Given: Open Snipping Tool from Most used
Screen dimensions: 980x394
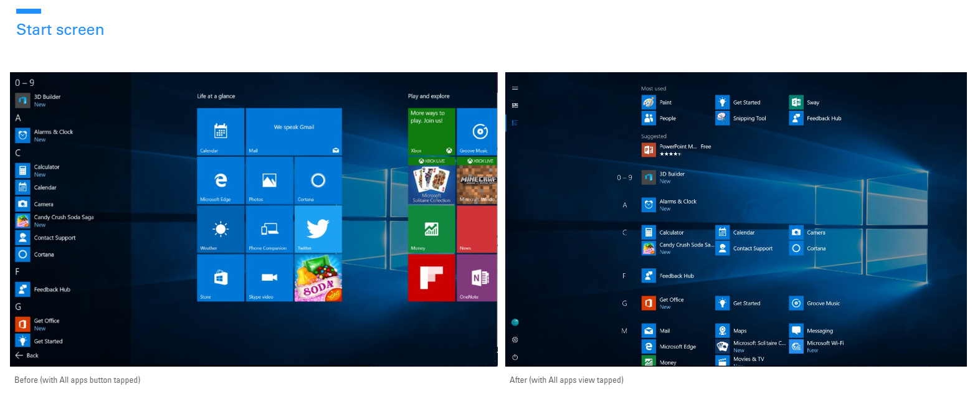Looking at the screenshot, I should pyautogui.click(x=741, y=118).
